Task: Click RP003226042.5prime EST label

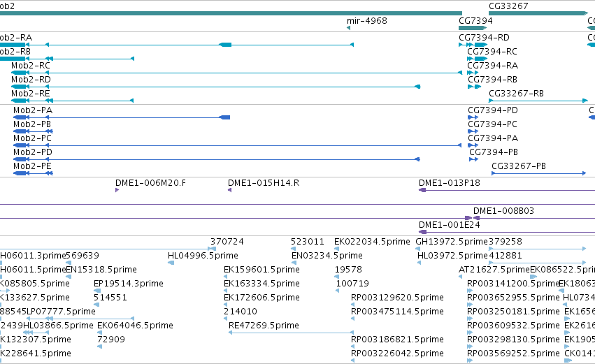Action: pos(397,354)
